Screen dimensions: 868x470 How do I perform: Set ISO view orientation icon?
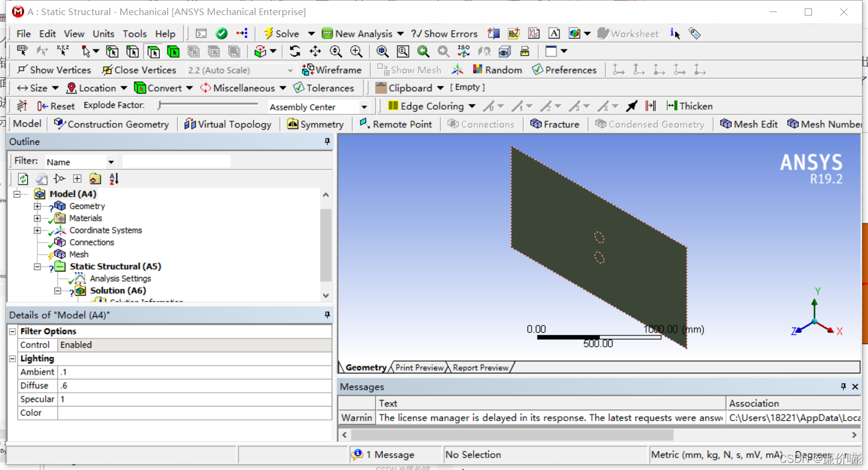tap(464, 51)
